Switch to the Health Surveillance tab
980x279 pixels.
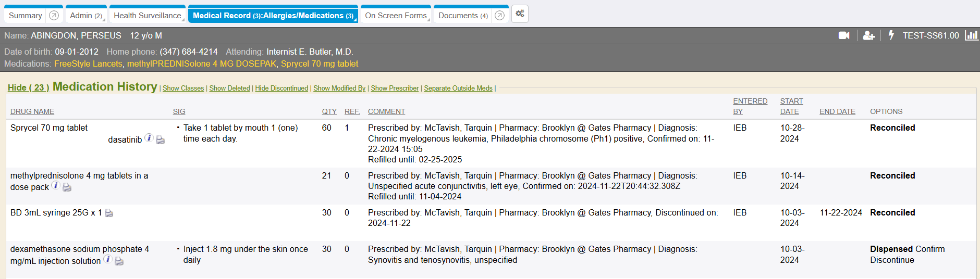[x=147, y=16]
